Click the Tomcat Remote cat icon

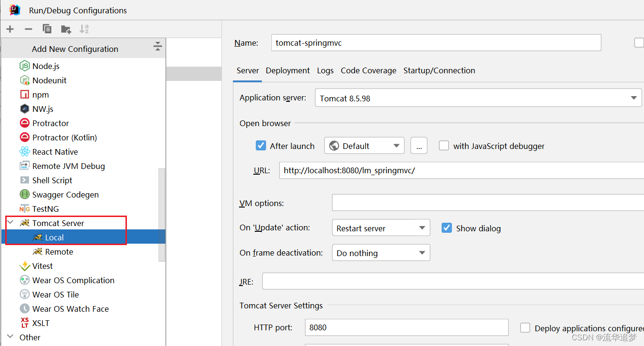[38, 252]
